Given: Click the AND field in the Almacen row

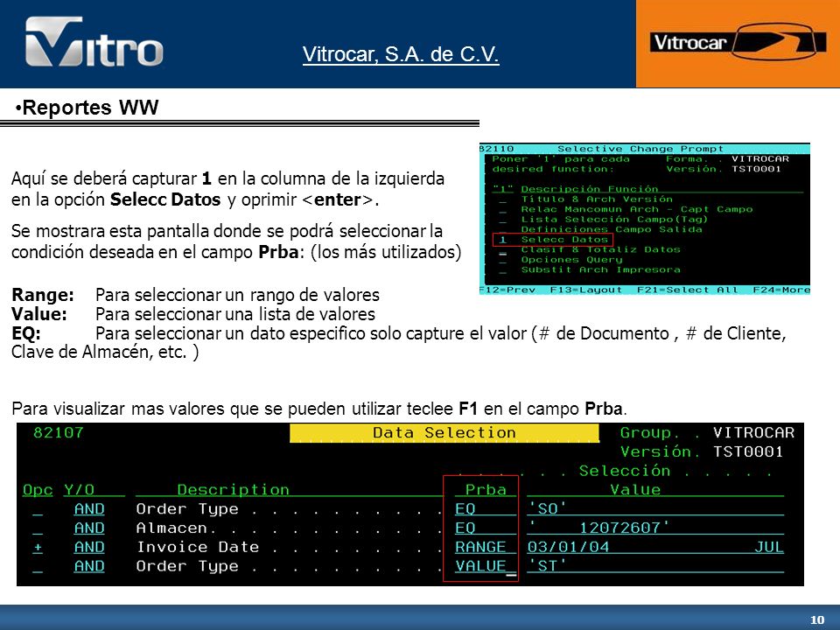Looking at the screenshot, I should click(x=89, y=528).
